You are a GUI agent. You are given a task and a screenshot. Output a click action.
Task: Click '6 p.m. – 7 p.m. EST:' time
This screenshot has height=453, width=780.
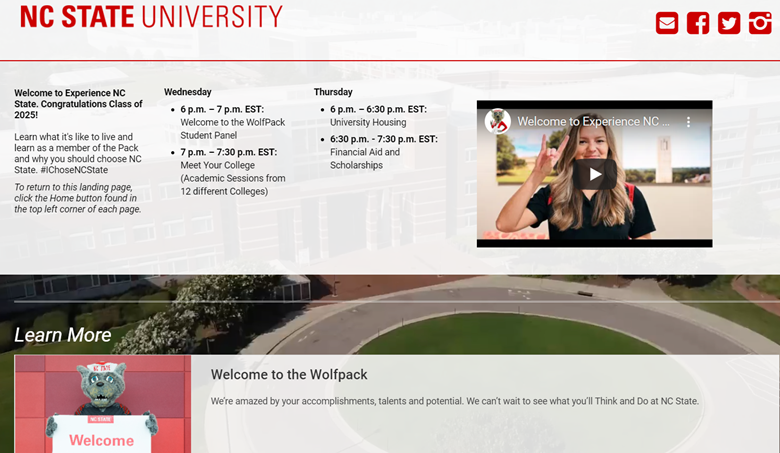click(x=222, y=109)
